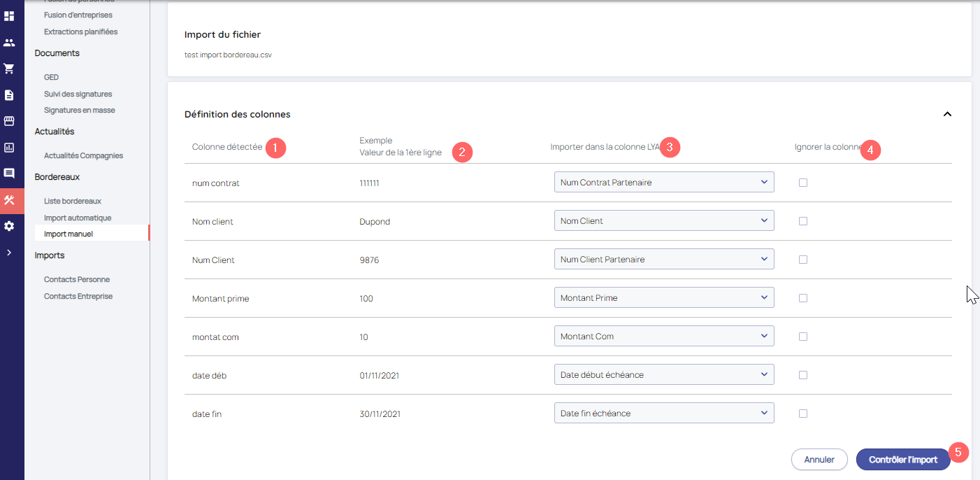Open the Montant Com column dropdown
Viewport: 980px width, 480px height.
point(663,337)
